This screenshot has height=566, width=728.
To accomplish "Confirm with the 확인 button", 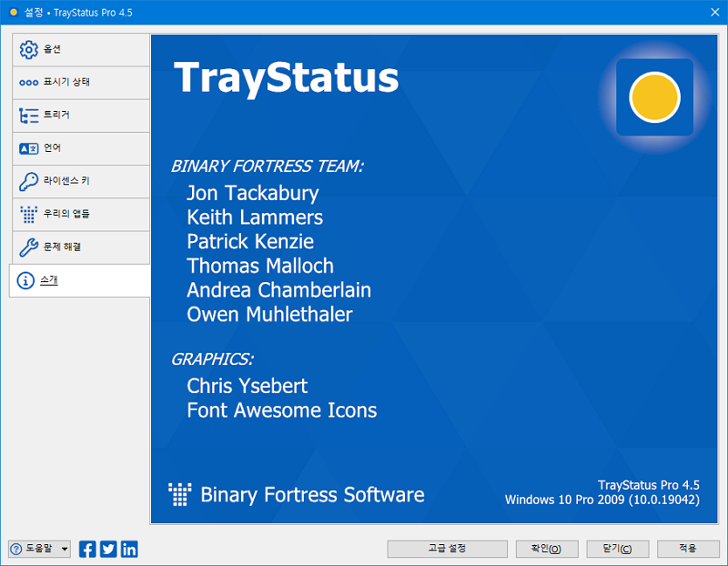I will [x=547, y=549].
